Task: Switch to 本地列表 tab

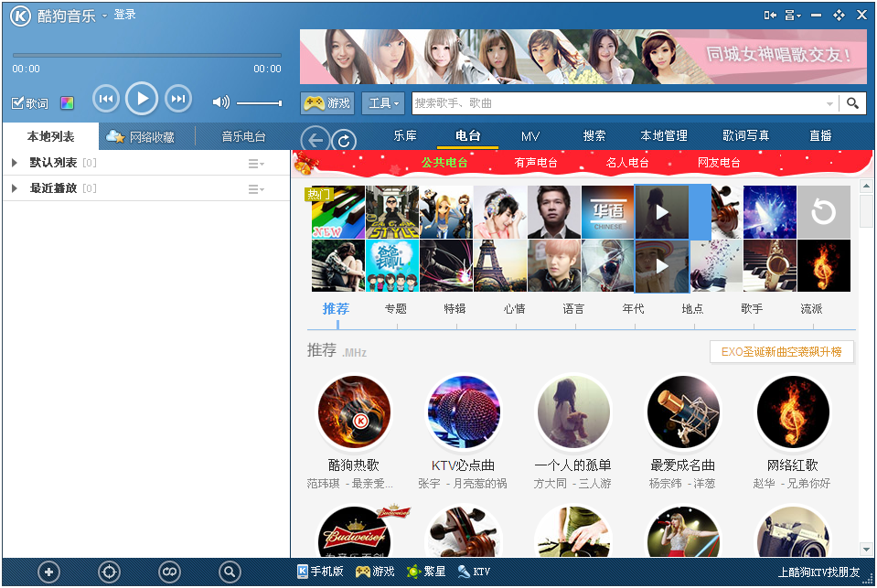Action: (x=51, y=136)
